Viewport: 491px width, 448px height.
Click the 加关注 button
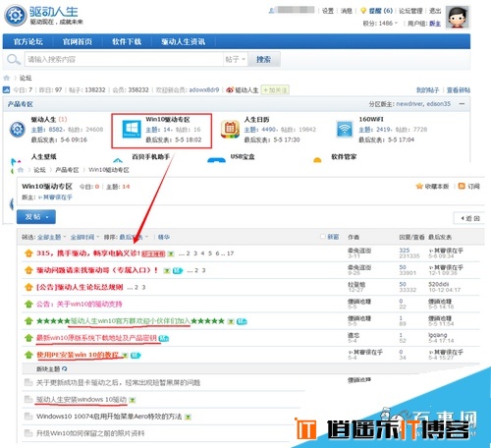275,89
